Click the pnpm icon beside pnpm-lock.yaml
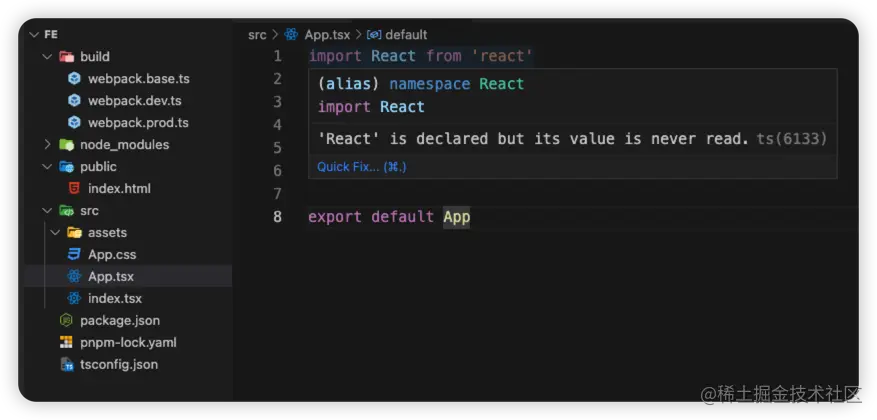 (x=67, y=342)
